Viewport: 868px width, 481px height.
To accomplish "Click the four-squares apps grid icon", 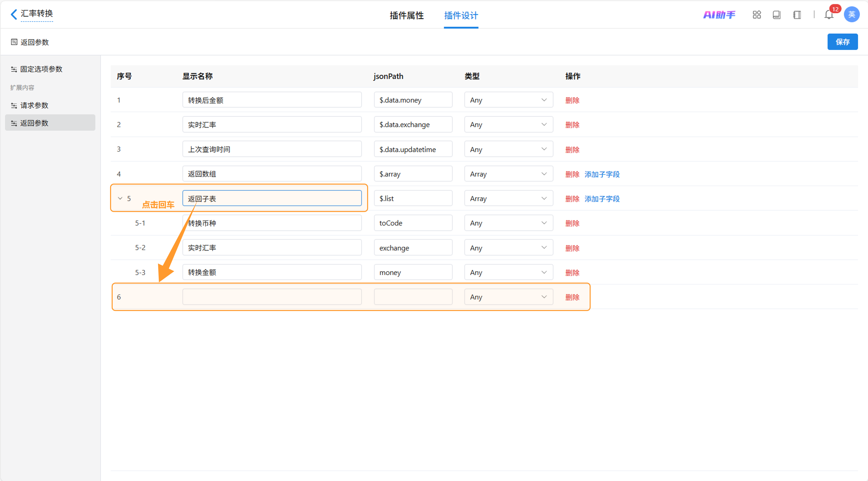I will 757,15.
